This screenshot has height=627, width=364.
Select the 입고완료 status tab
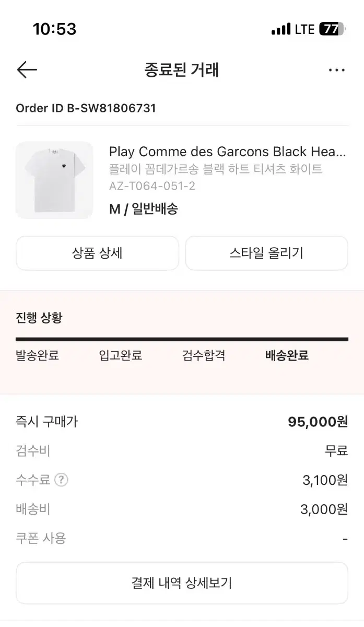(120, 355)
